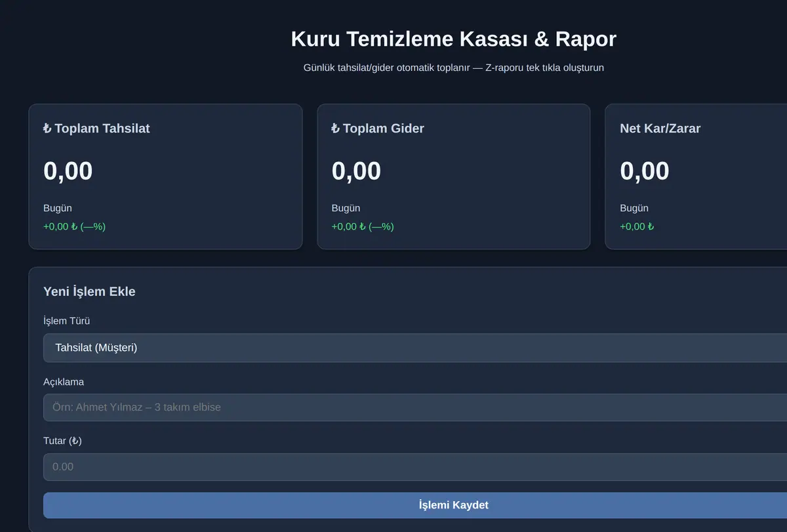Image resolution: width=787 pixels, height=532 pixels.
Task: Select the Toplam Tahsilat card title
Action: 96,129
